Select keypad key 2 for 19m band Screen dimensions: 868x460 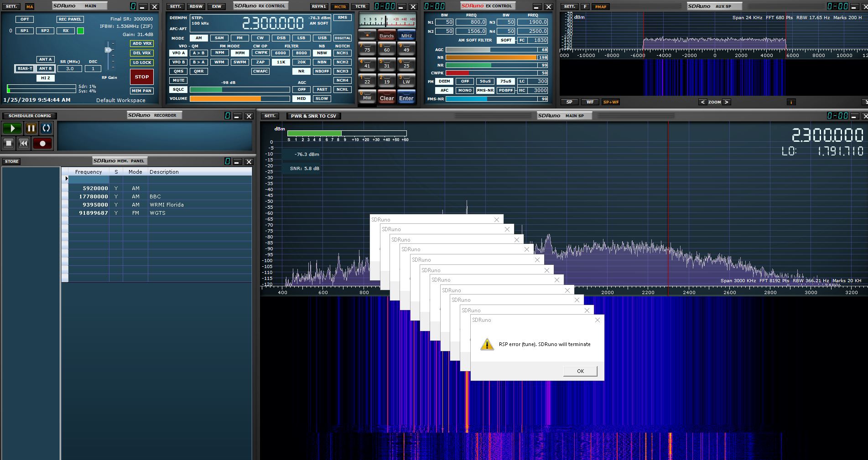387,80
